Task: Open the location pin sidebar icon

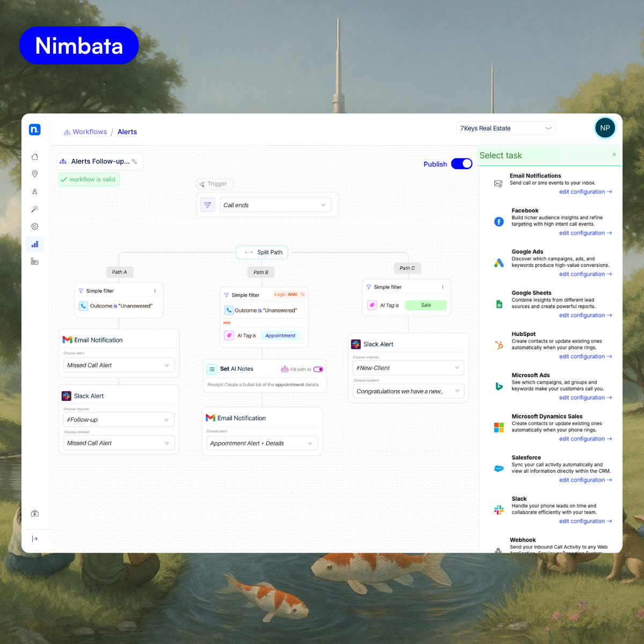Action: pos(35,174)
